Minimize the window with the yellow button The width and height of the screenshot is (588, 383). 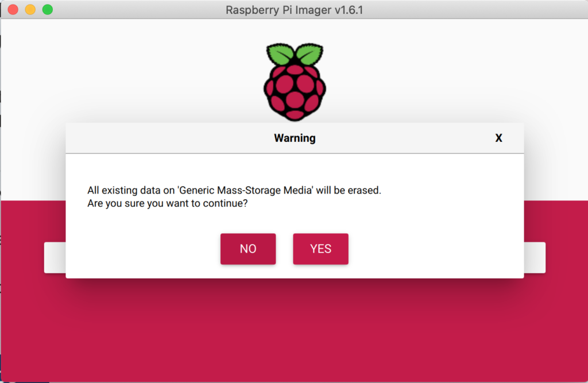[x=30, y=10]
